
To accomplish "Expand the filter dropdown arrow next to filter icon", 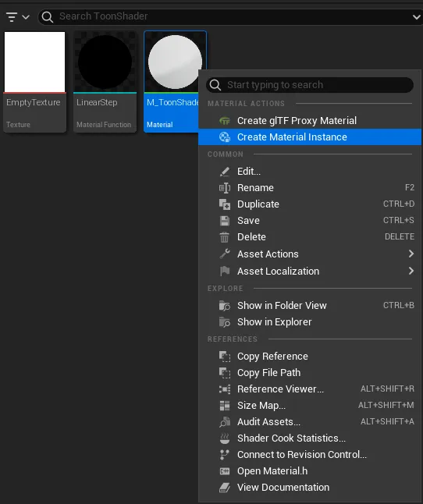I will pos(26,16).
